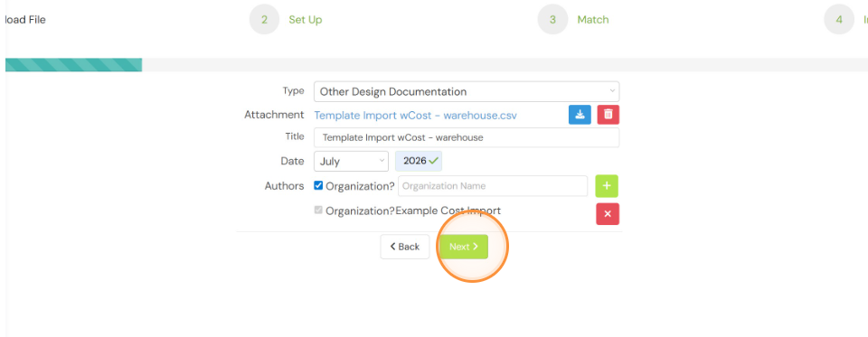Select step 3 circle icon

[x=552, y=19]
